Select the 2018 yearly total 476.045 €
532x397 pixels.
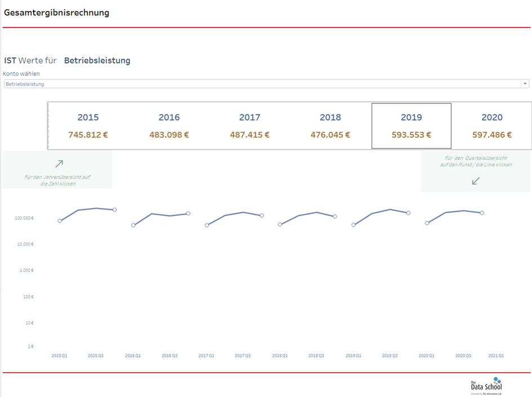[330, 134]
